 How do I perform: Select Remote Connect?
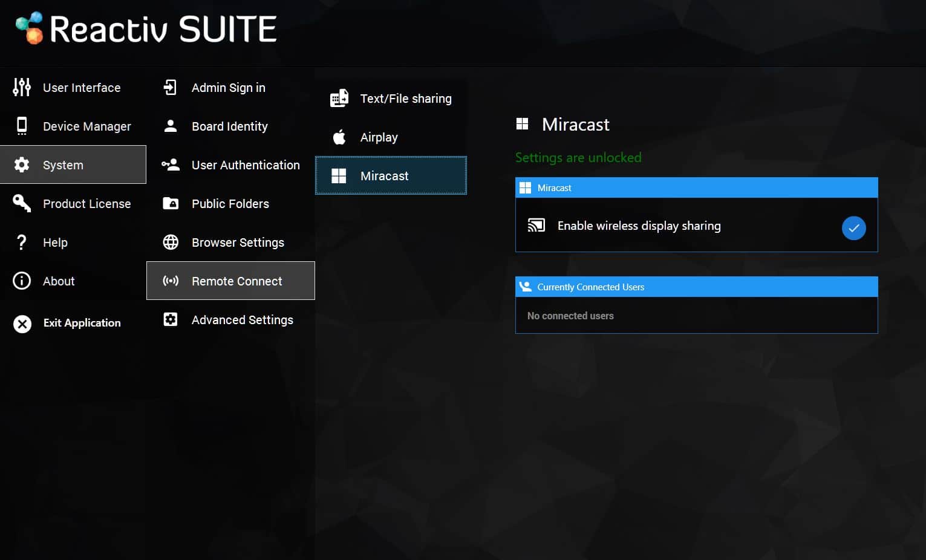[230, 281]
